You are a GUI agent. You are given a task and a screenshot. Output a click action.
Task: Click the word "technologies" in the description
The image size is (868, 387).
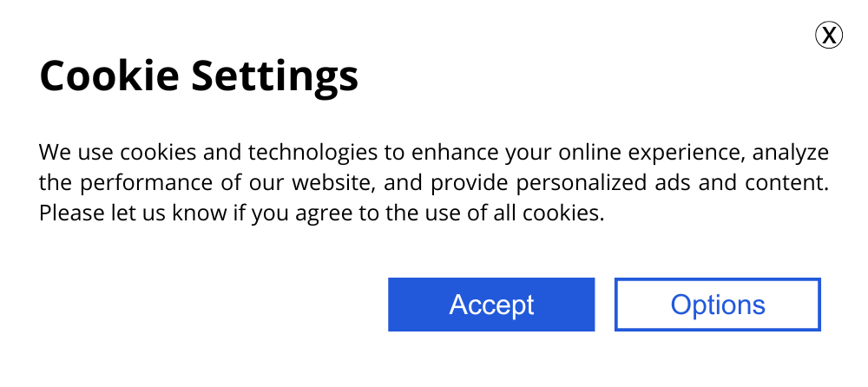tap(313, 154)
